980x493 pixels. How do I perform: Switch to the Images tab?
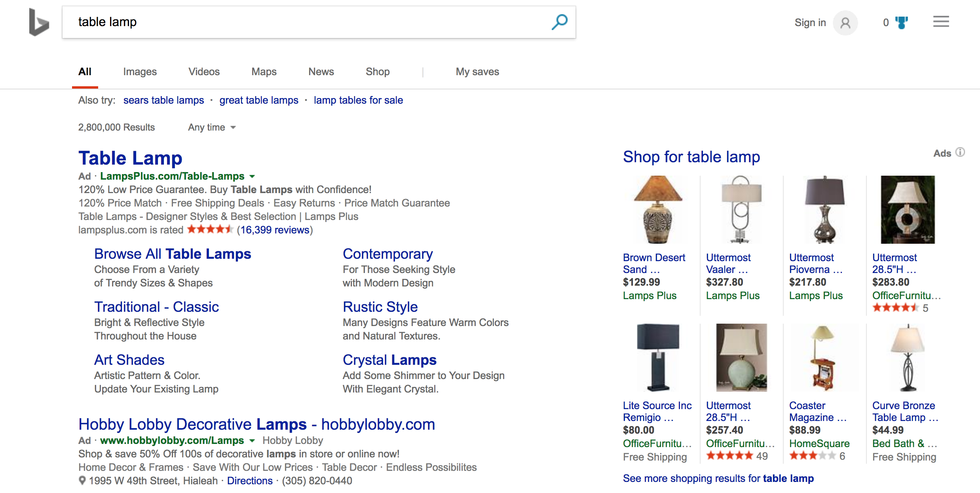[140, 72]
